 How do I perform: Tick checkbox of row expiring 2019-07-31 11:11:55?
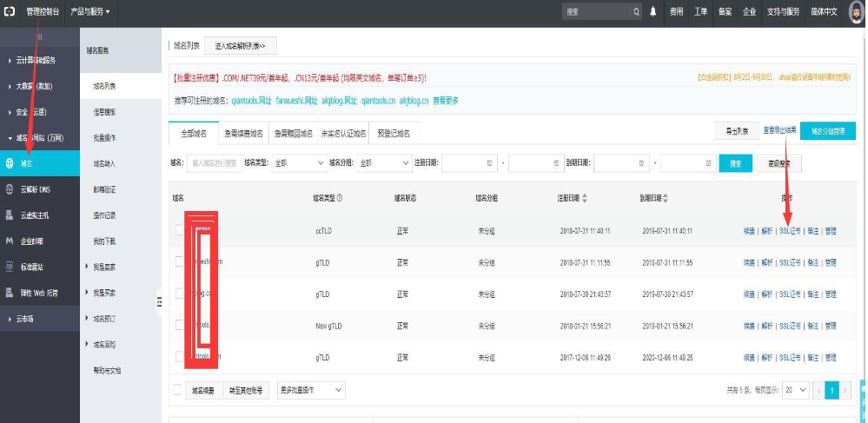179,262
